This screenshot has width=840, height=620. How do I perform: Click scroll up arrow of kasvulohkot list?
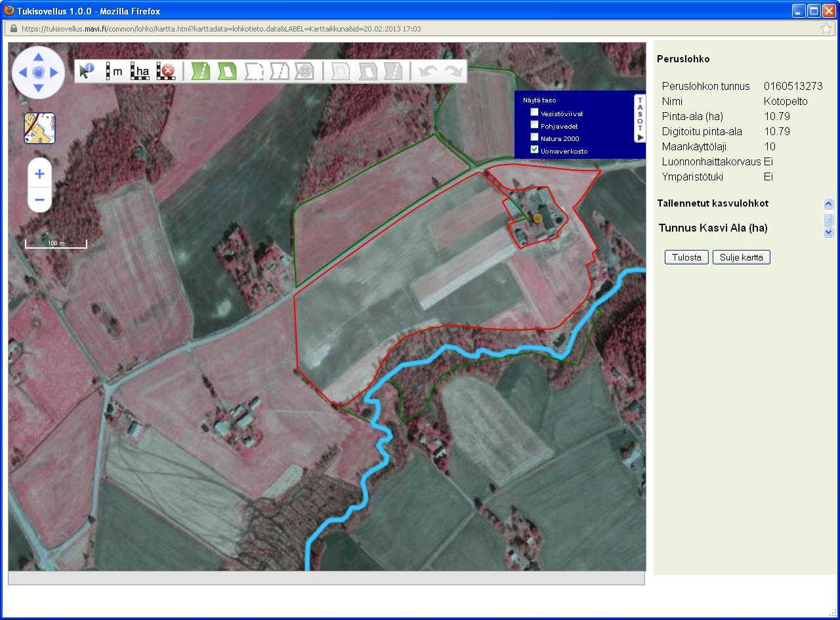(x=828, y=204)
